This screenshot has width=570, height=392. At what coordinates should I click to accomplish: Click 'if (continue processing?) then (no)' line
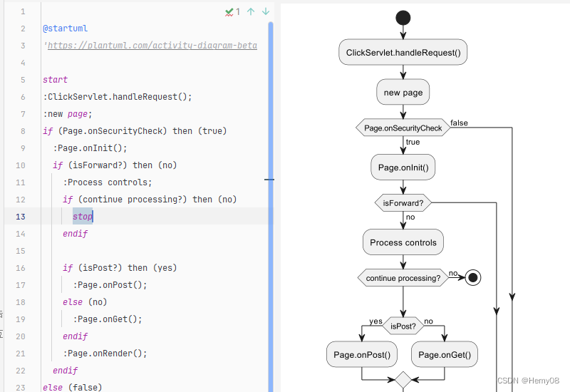click(x=150, y=200)
